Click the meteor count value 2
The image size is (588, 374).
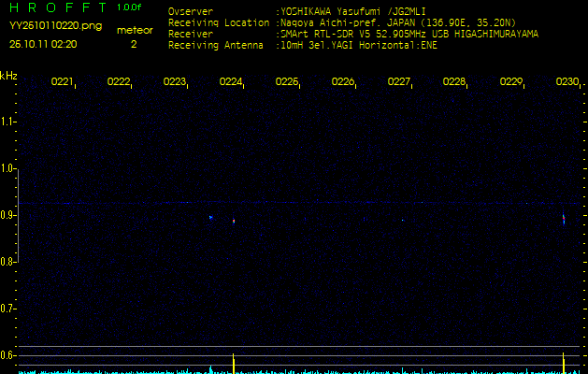point(134,44)
